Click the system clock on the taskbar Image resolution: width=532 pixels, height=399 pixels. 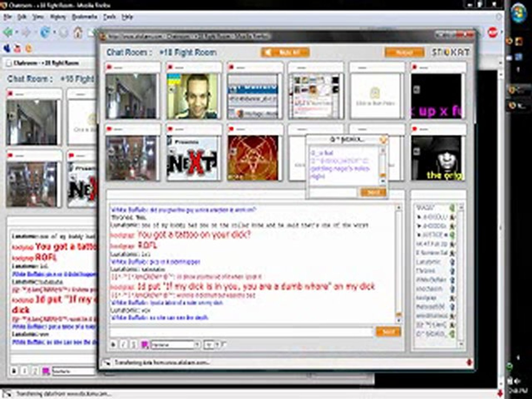pyautogui.click(x=518, y=391)
